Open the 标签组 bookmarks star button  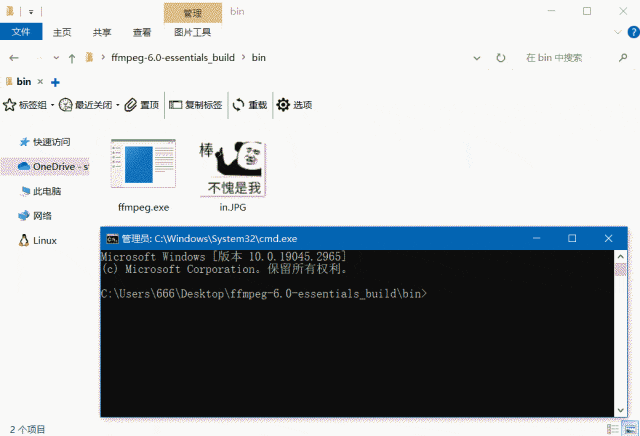tap(26, 105)
